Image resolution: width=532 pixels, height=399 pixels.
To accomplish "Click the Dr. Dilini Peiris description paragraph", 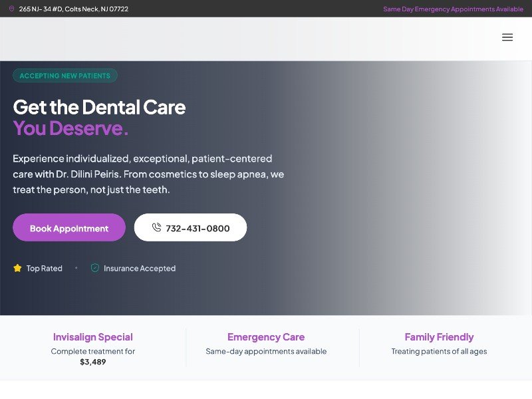I will (148, 174).
